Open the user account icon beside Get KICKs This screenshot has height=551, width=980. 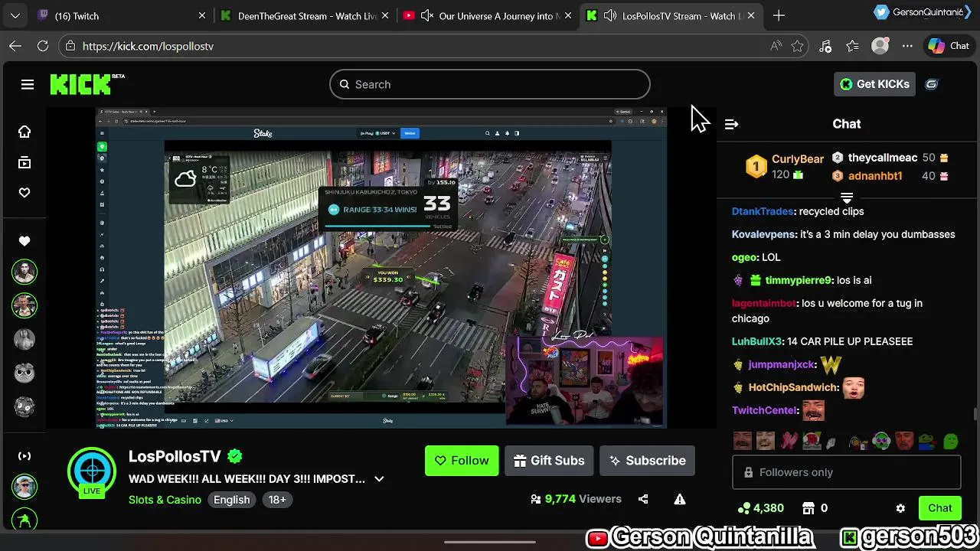click(x=932, y=84)
